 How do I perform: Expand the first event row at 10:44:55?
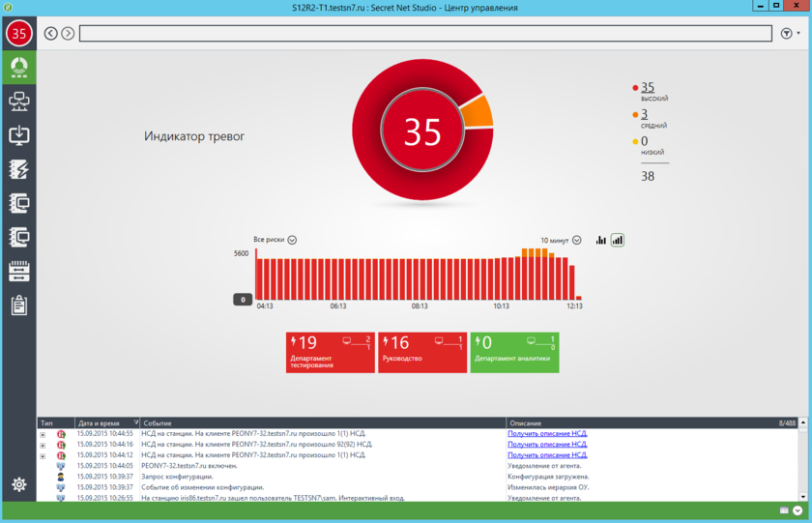click(43, 434)
